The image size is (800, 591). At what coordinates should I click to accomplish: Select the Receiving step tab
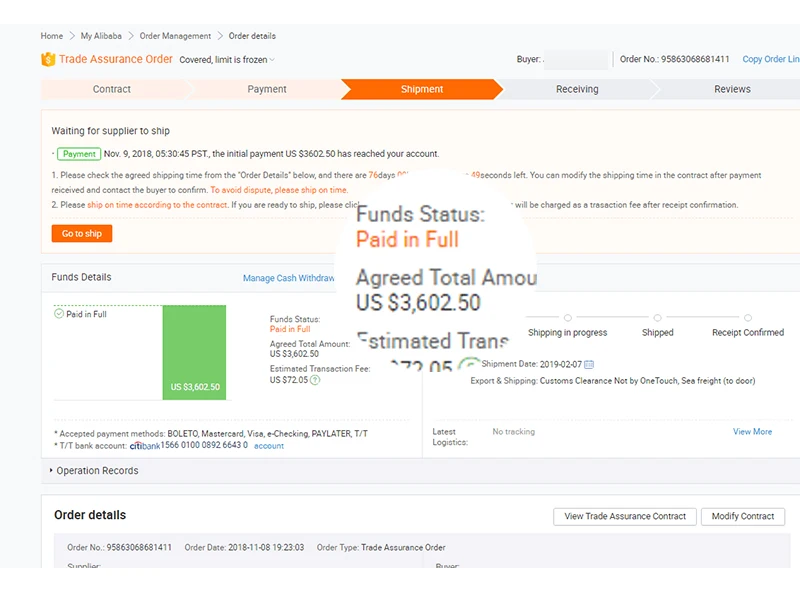pyautogui.click(x=577, y=89)
